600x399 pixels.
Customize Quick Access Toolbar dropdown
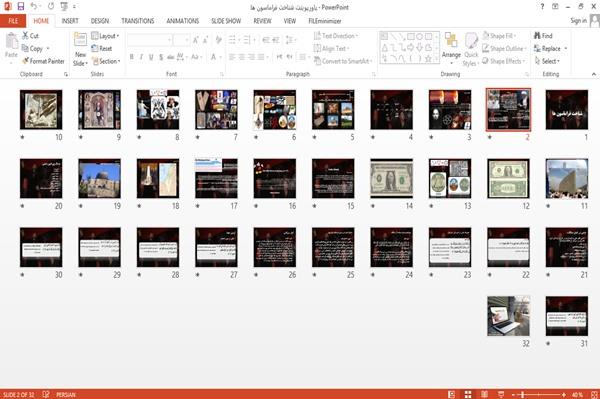click(x=74, y=7)
